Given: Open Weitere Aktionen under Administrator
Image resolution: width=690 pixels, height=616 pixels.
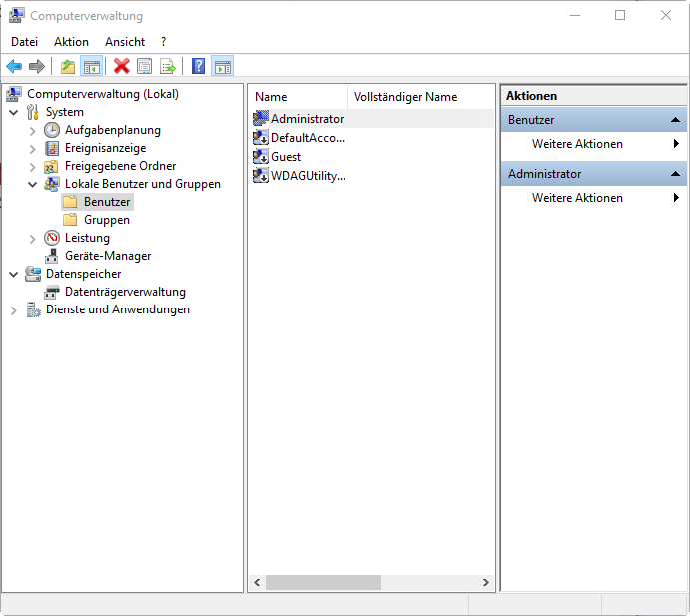Looking at the screenshot, I should (593, 198).
